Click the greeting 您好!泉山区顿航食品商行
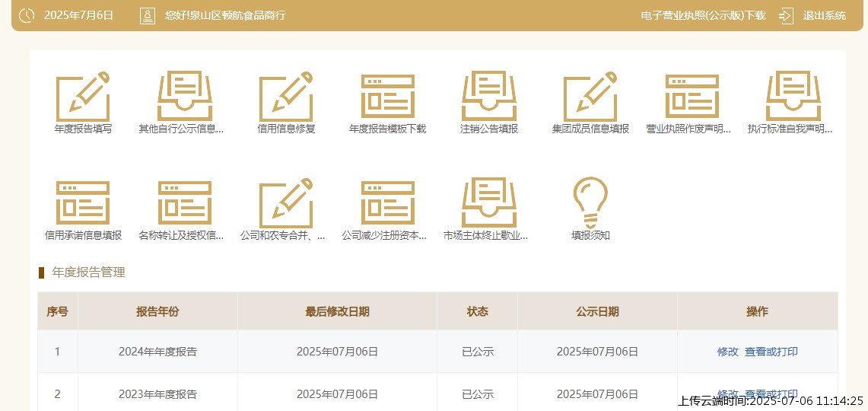Viewport: 868px width, 411px height. (x=225, y=15)
